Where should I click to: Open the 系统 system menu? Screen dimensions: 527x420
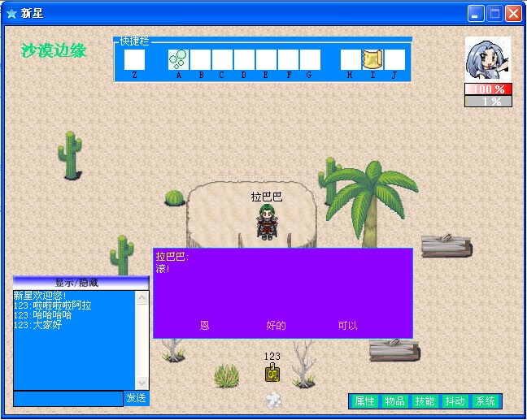point(486,401)
